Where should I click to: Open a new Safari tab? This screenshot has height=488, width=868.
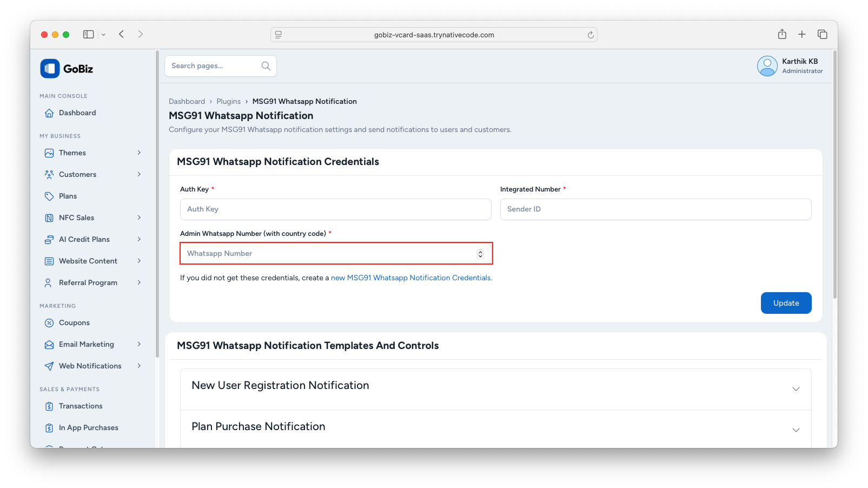tap(802, 34)
